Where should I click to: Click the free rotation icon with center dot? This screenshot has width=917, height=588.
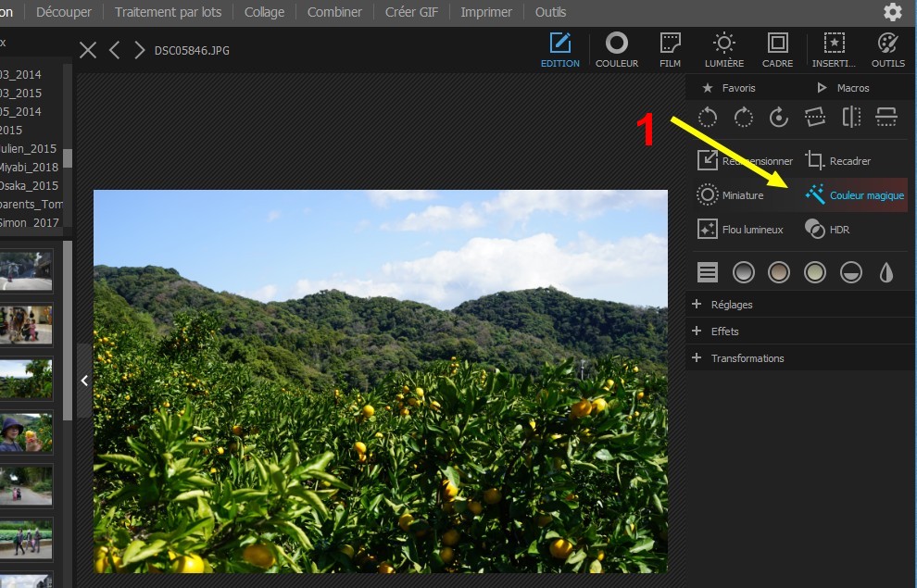779,117
